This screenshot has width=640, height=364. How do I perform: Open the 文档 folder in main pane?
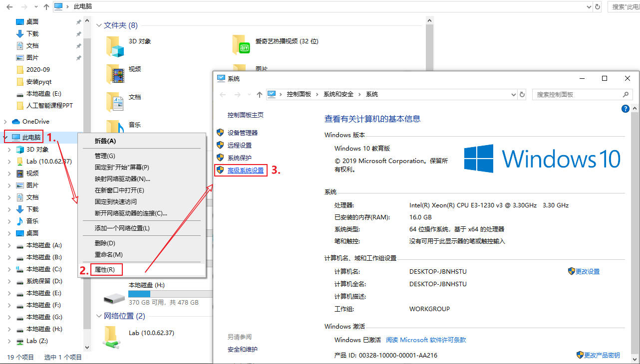point(115,102)
